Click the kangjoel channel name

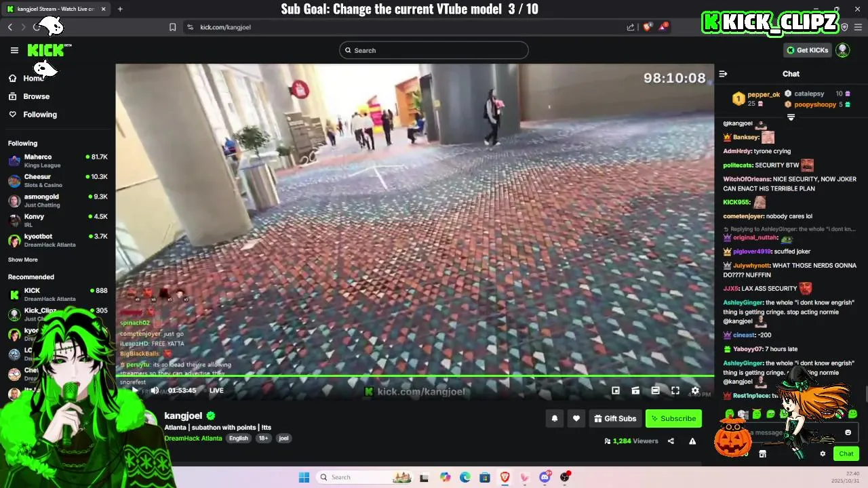tap(183, 415)
